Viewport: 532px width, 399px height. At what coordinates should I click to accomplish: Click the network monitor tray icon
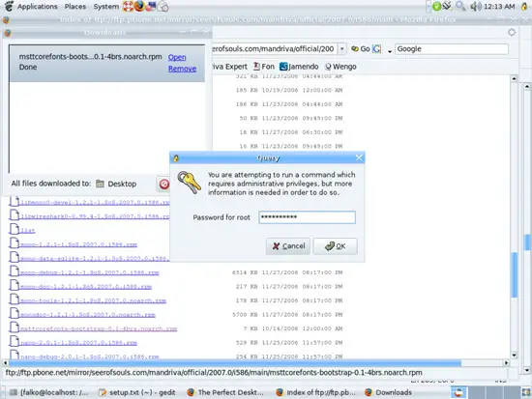[x=447, y=6]
